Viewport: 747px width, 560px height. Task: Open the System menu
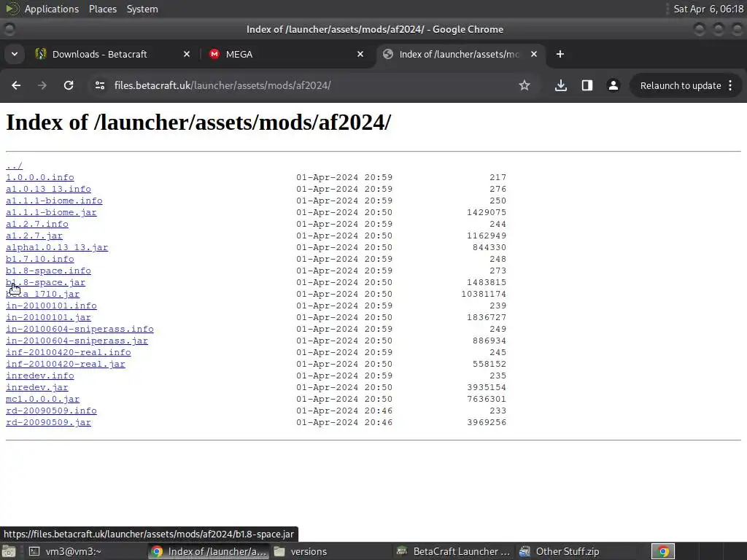coord(142,9)
